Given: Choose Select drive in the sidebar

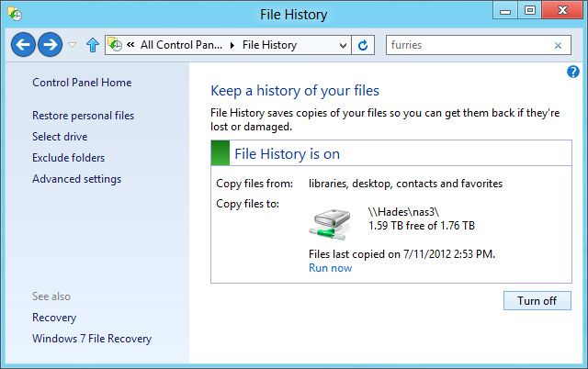Looking at the screenshot, I should click(x=60, y=137).
